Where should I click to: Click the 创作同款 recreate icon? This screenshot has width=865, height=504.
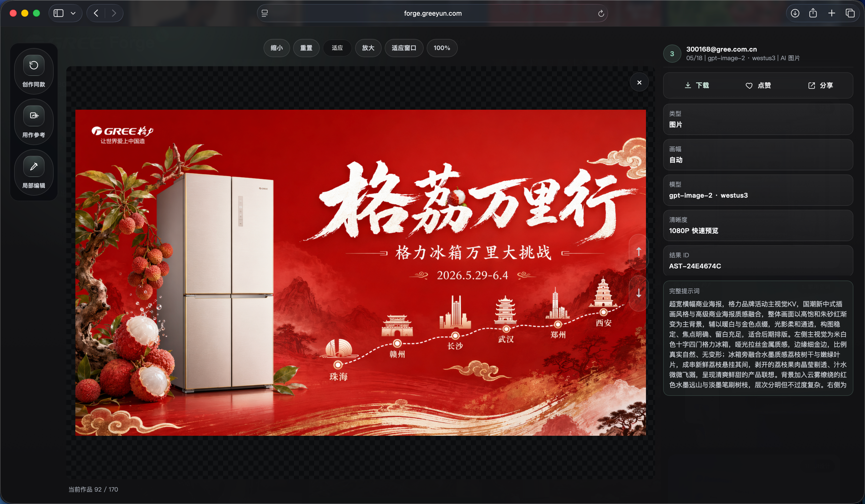tap(34, 65)
